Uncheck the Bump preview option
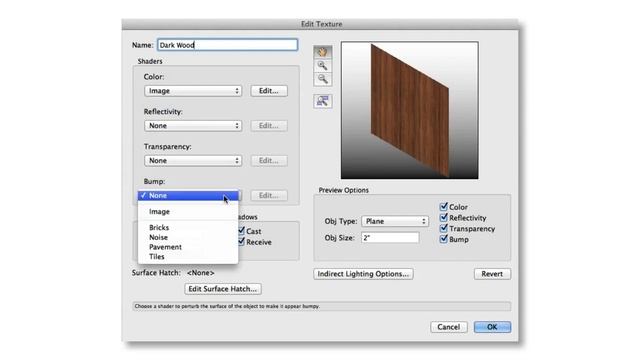Image resolution: width=640 pixels, height=360 pixels. point(444,239)
